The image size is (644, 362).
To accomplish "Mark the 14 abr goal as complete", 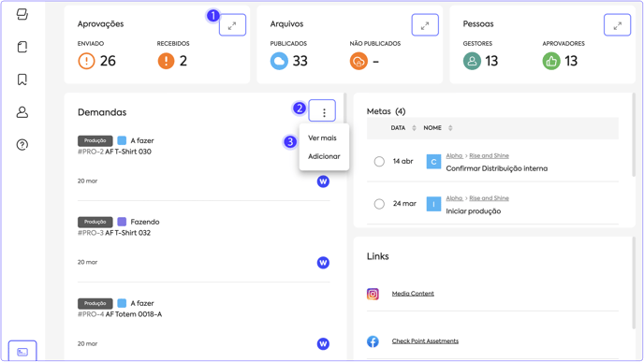I will coord(379,161).
